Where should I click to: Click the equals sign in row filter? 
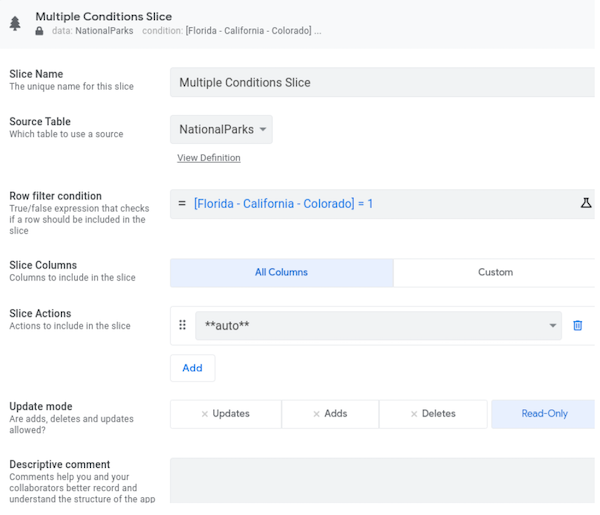click(182, 204)
